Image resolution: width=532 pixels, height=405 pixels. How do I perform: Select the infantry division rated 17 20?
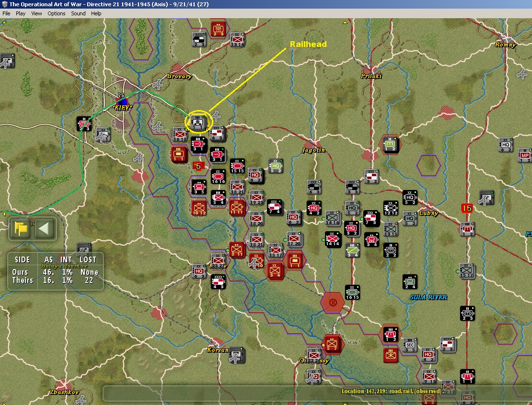[294, 239]
